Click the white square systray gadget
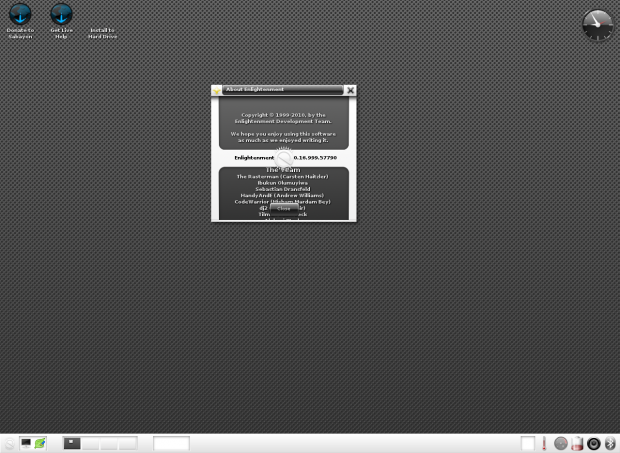The height and width of the screenshot is (453, 620). tap(528, 444)
